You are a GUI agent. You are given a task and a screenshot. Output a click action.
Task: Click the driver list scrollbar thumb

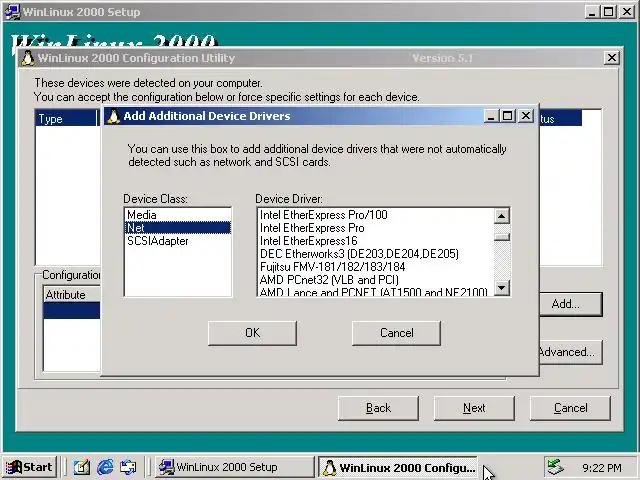(x=502, y=237)
